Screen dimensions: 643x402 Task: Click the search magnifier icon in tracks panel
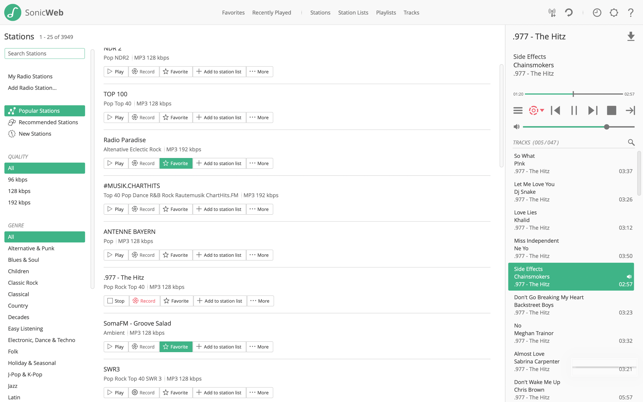tap(631, 142)
